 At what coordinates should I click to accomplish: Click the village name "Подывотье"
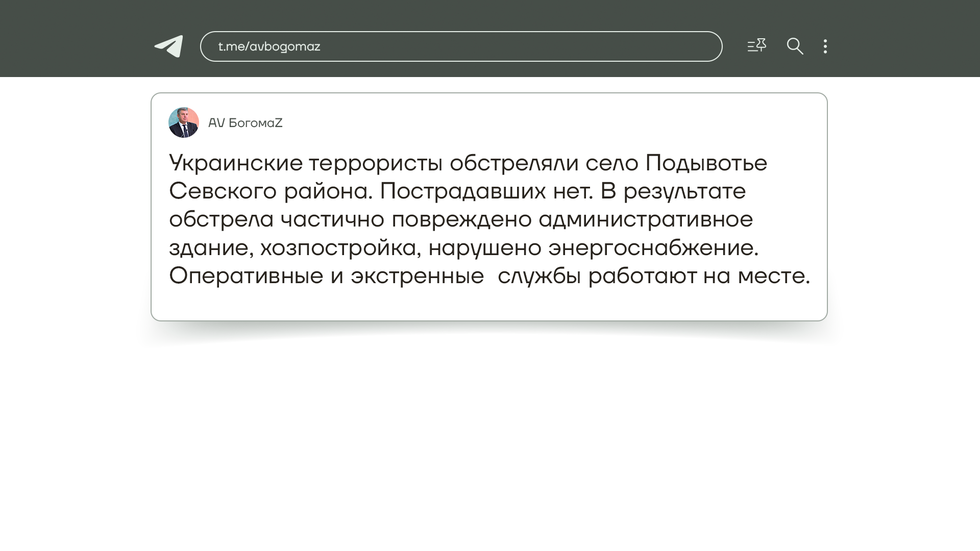(706, 163)
